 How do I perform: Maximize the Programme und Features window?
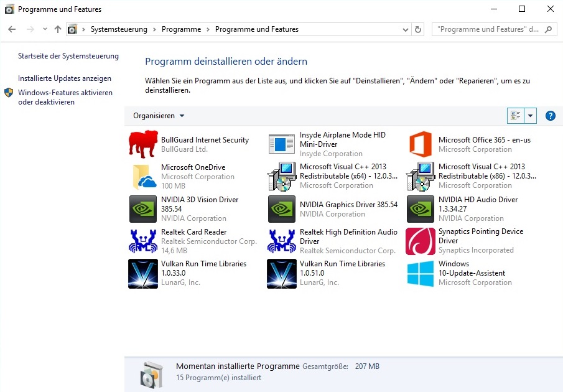pyautogui.click(x=522, y=9)
